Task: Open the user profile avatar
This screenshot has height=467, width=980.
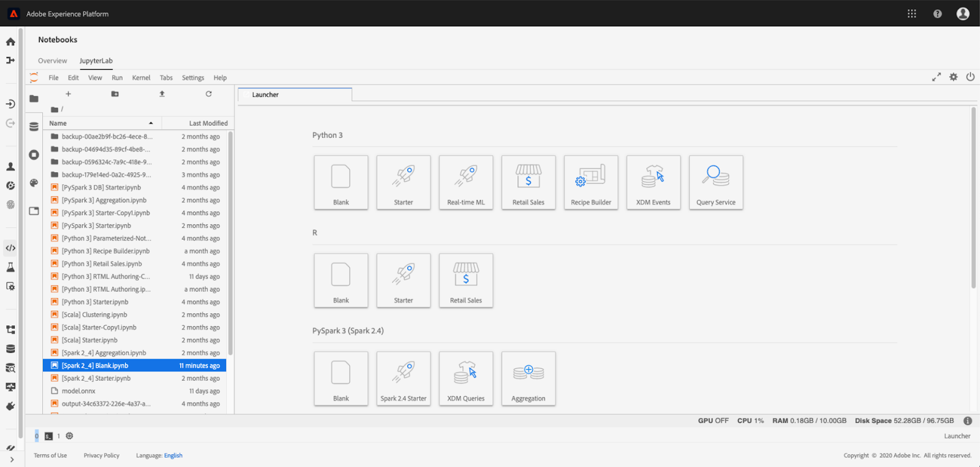Action: (x=963, y=13)
